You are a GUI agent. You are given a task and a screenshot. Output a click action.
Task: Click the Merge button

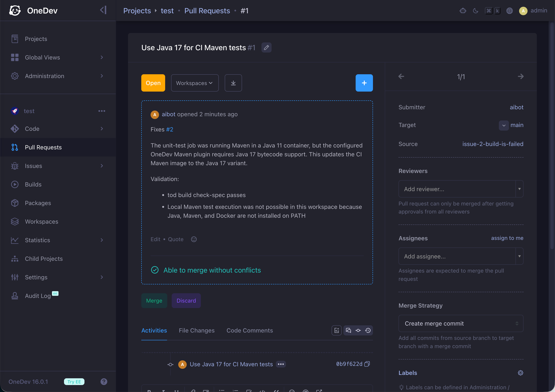point(154,301)
